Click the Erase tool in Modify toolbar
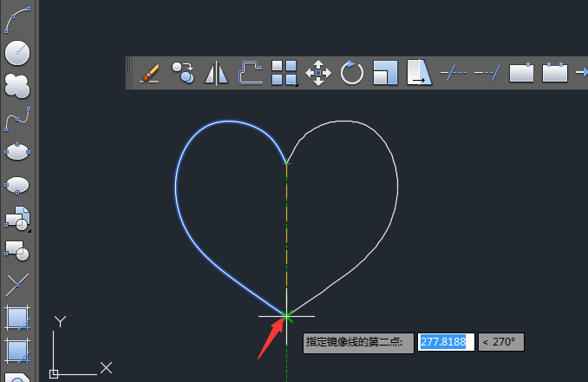The height and width of the screenshot is (382, 588). pos(150,73)
